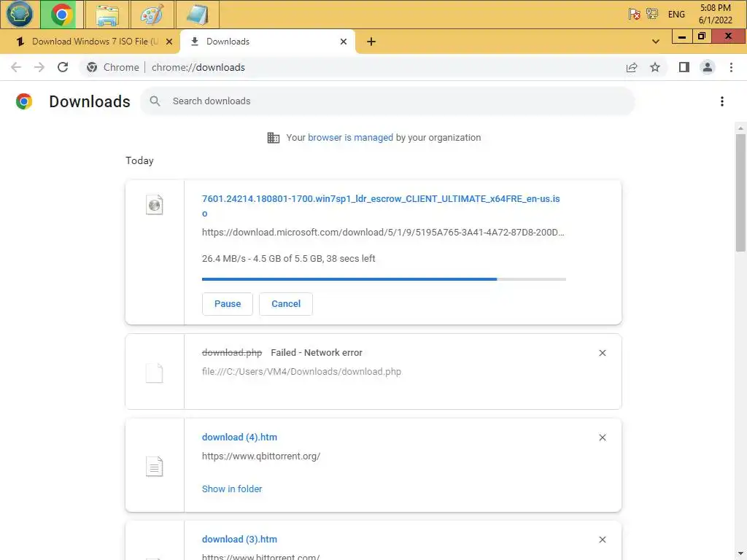Launch the Paint taskbar icon

[152, 15]
